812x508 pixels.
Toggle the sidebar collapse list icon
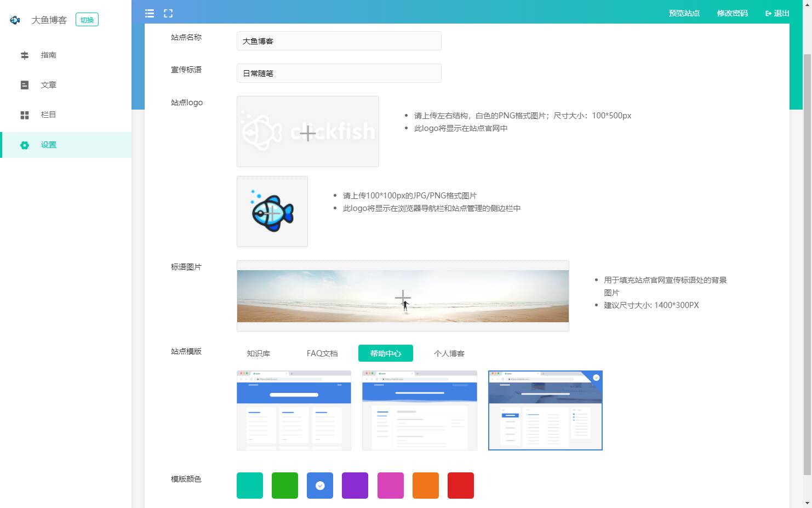pos(150,13)
